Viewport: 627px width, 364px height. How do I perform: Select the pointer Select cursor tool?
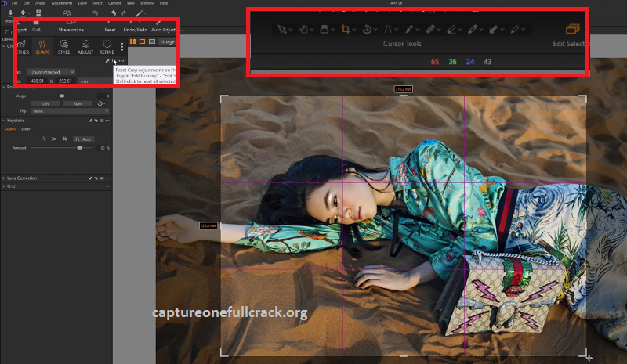tap(282, 29)
